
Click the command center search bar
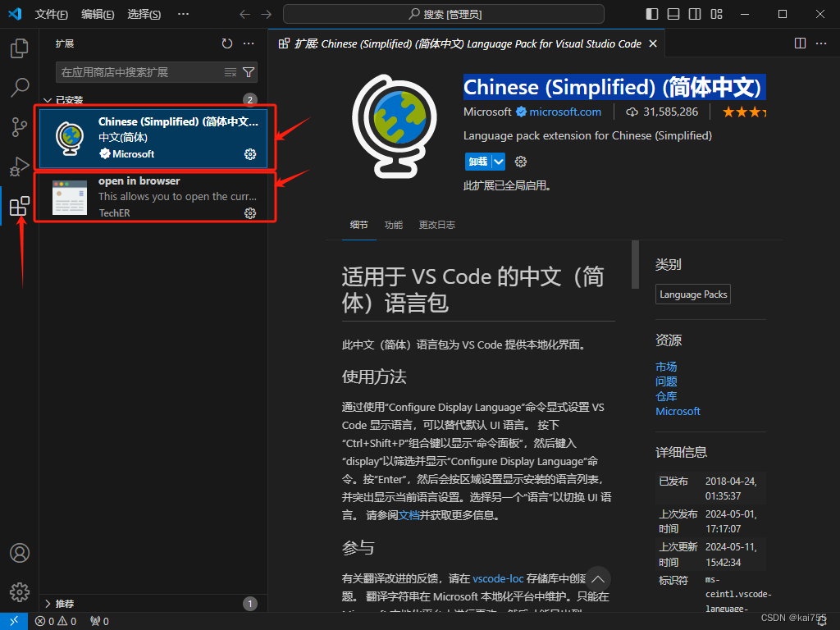(x=444, y=14)
